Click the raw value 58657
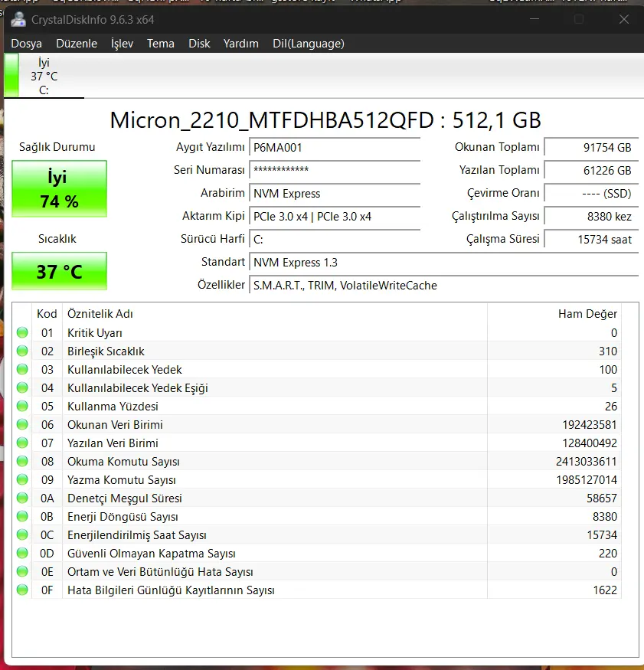644x670 pixels. (x=602, y=498)
